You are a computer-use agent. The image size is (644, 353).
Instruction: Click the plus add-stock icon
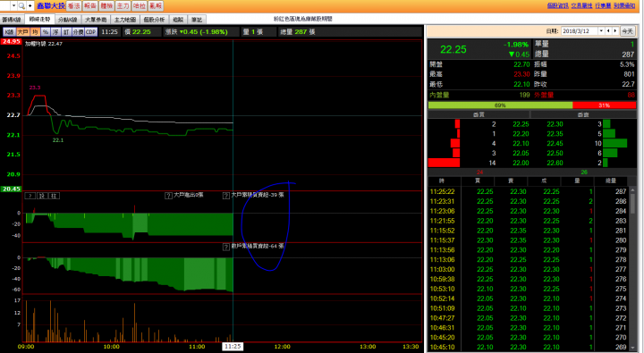pos(30,5)
